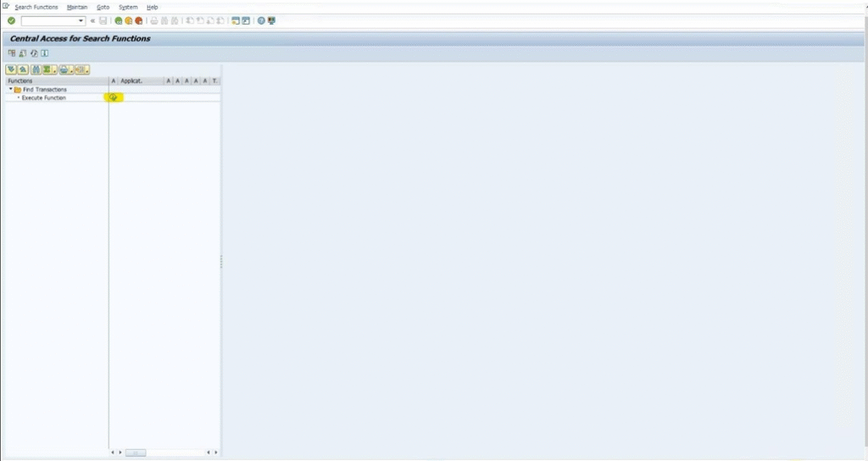Open the Search Functions menu
Viewport: 868px width, 461px height.
click(x=36, y=7)
